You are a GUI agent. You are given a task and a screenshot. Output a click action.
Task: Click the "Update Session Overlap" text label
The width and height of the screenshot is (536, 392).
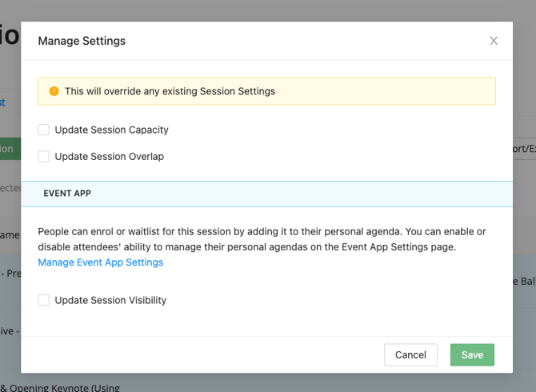click(109, 157)
